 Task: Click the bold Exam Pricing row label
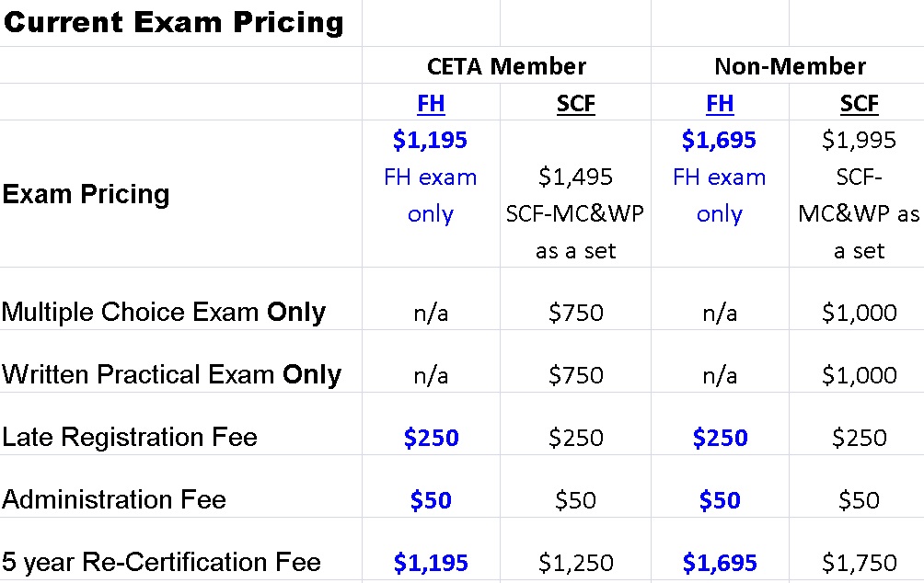coord(86,194)
